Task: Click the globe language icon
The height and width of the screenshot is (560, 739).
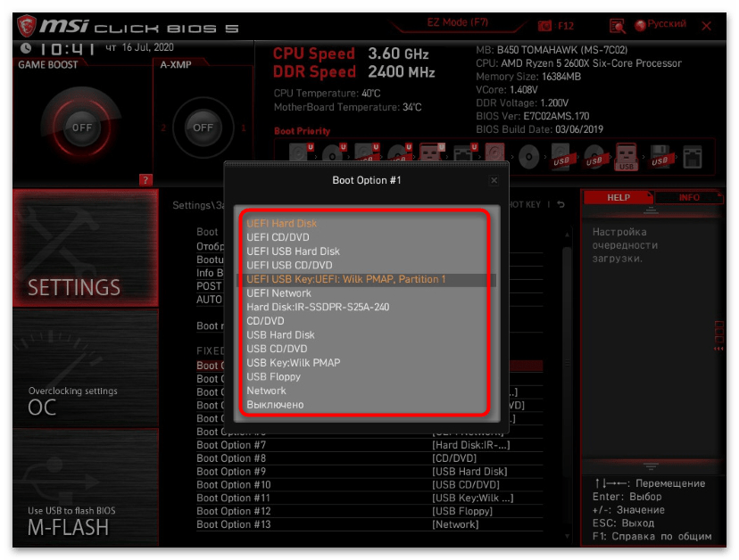Action: [x=640, y=26]
